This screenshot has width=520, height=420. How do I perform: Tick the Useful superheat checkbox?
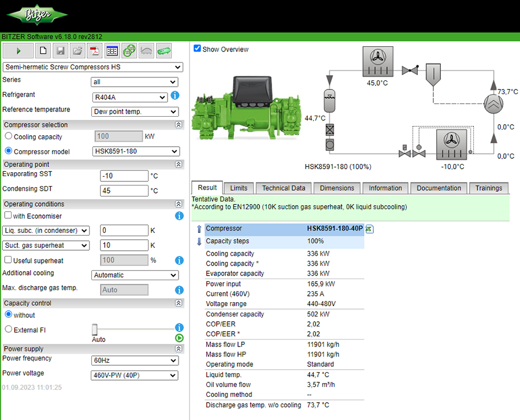click(x=8, y=259)
